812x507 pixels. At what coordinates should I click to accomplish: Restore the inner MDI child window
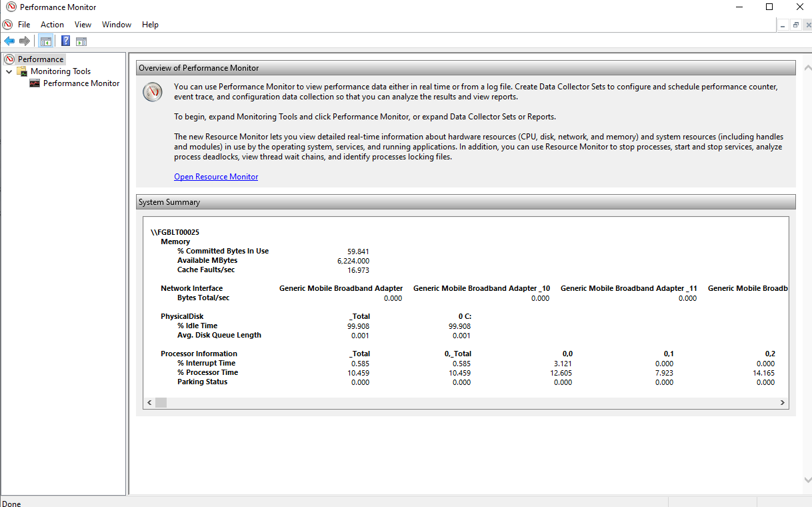coord(795,25)
